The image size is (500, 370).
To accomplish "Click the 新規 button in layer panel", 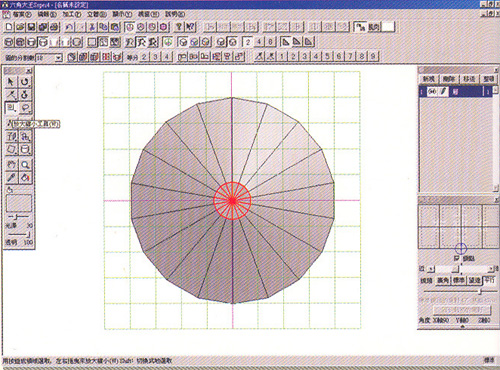I will click(x=429, y=79).
